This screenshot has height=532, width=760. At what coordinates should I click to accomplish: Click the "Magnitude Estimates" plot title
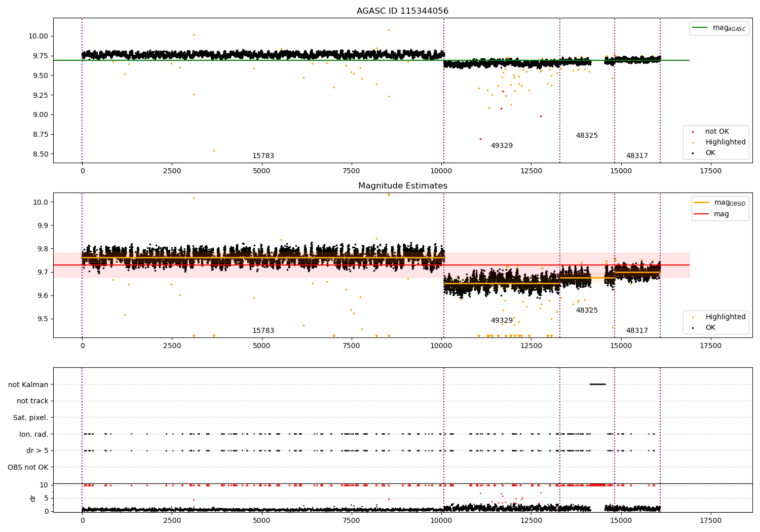pos(402,186)
